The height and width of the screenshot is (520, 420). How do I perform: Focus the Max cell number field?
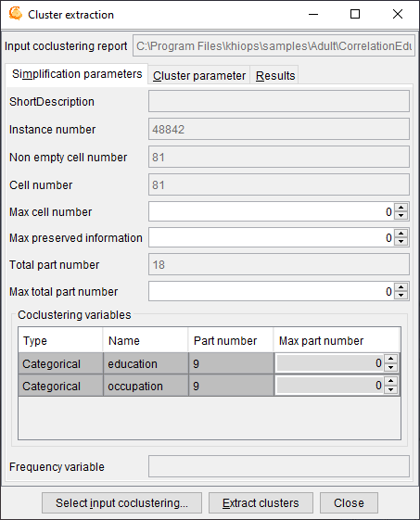[x=271, y=211]
